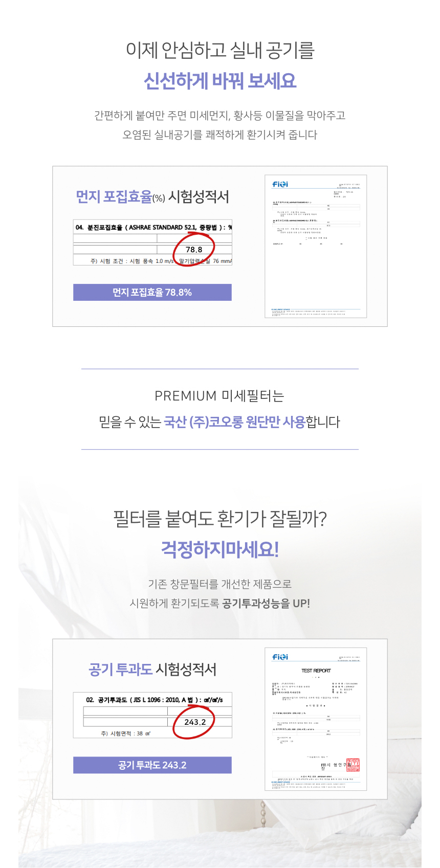Open the dust collection report thumbnail

click(x=316, y=247)
